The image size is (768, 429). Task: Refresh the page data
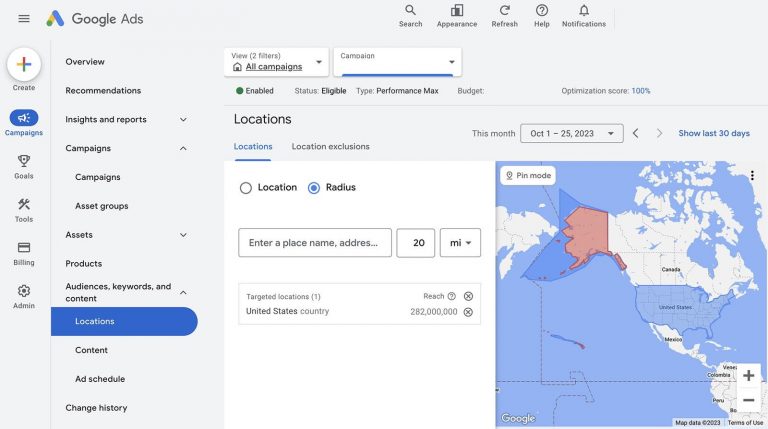[x=504, y=16]
